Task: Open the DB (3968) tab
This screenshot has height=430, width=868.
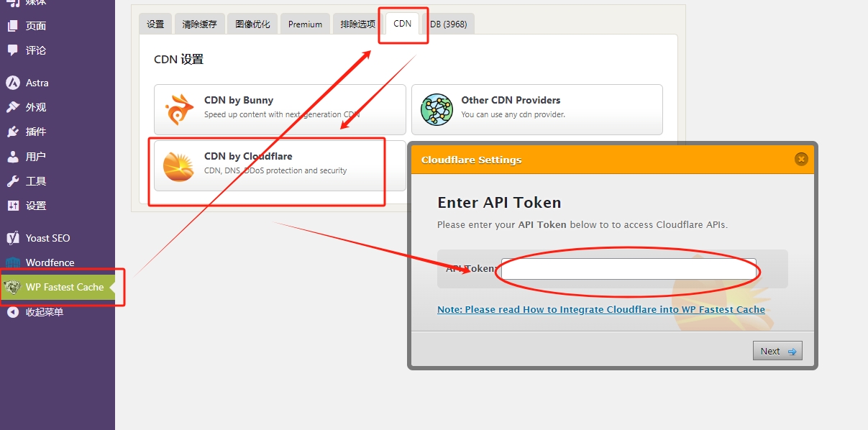Action: coord(449,24)
